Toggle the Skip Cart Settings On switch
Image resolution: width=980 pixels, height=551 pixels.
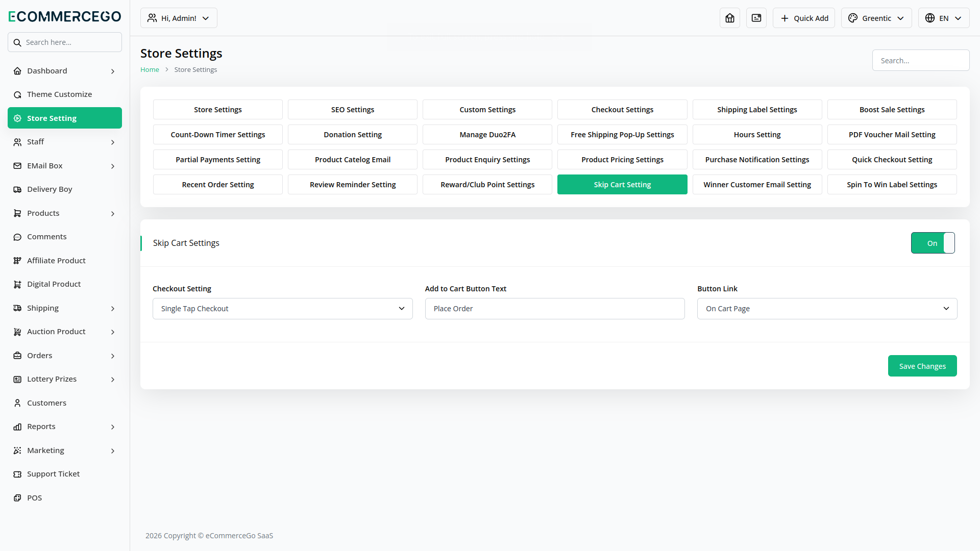click(933, 243)
